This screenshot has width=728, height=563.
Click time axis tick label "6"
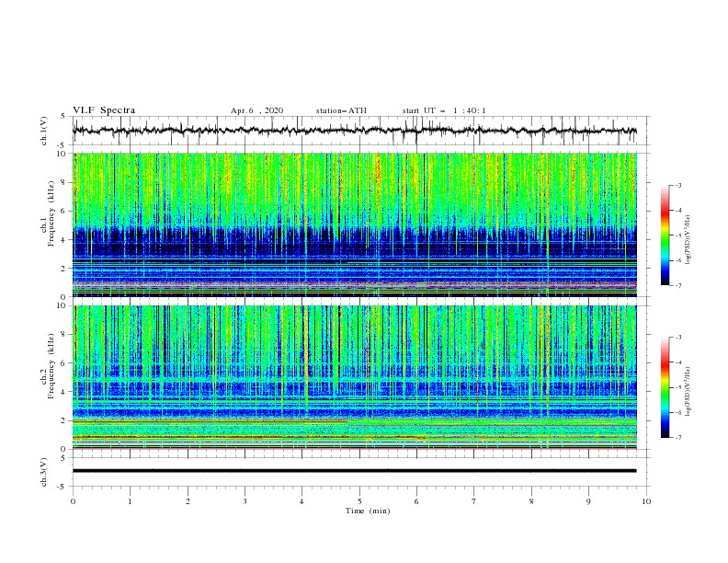[x=416, y=501]
